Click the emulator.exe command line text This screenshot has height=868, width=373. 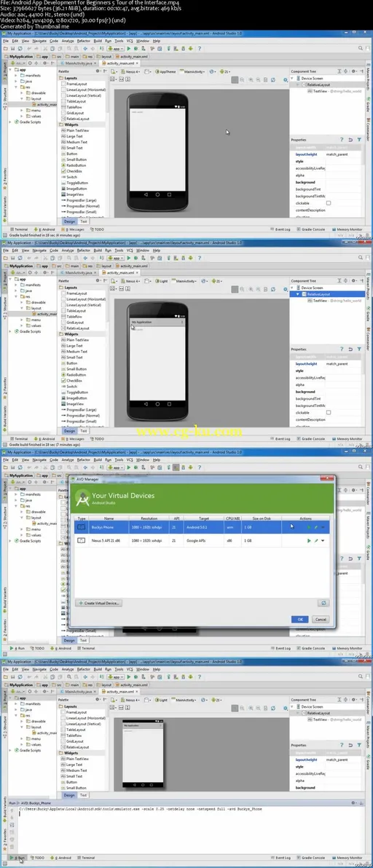tap(140, 809)
